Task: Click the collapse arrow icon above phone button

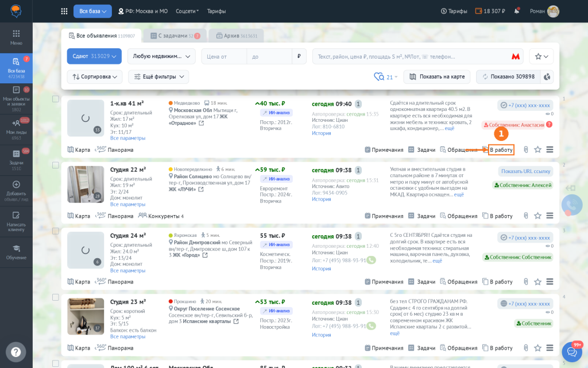Action: [x=570, y=188]
